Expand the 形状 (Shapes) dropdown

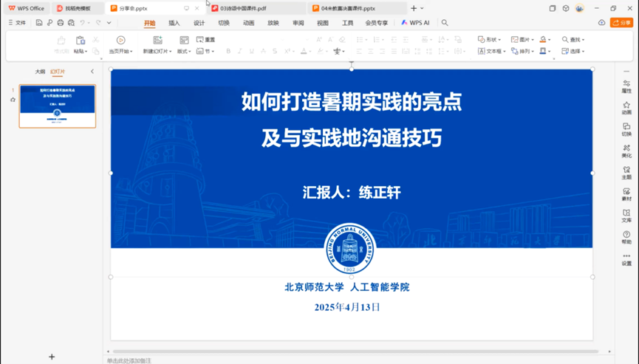point(489,40)
